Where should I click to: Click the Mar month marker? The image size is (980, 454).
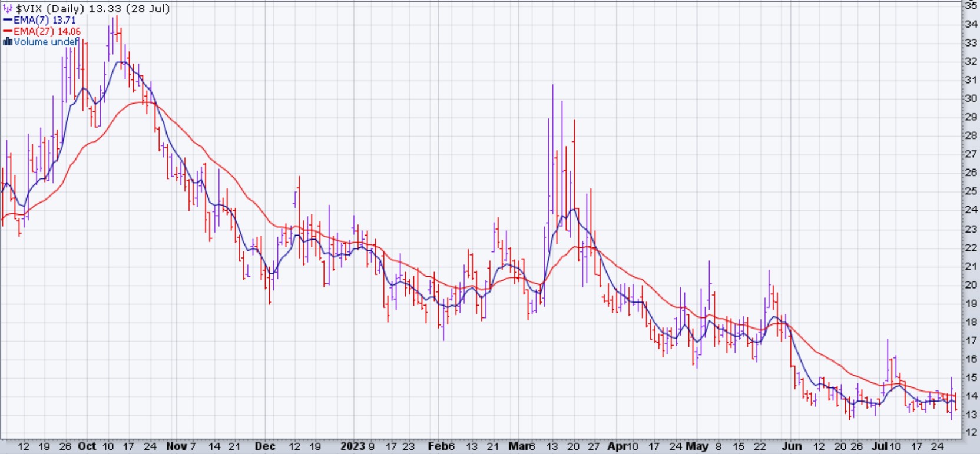tap(518, 446)
